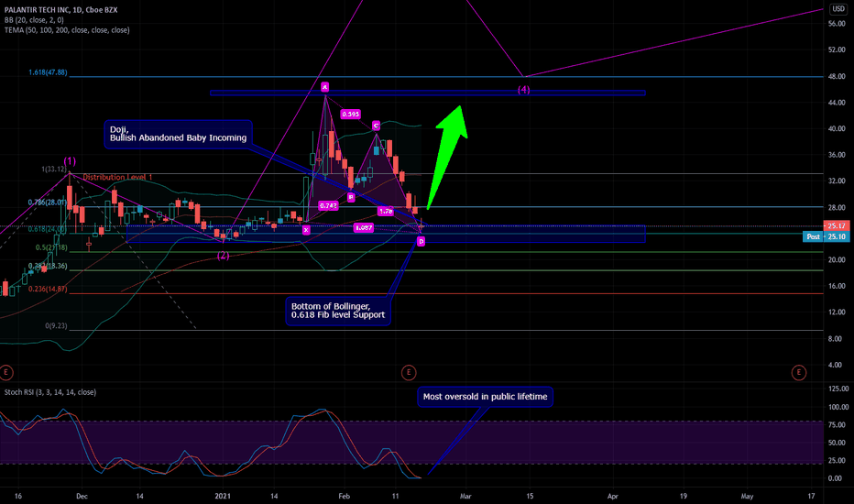Click the 48.00 price axis label
854x504 pixels.
click(x=837, y=77)
